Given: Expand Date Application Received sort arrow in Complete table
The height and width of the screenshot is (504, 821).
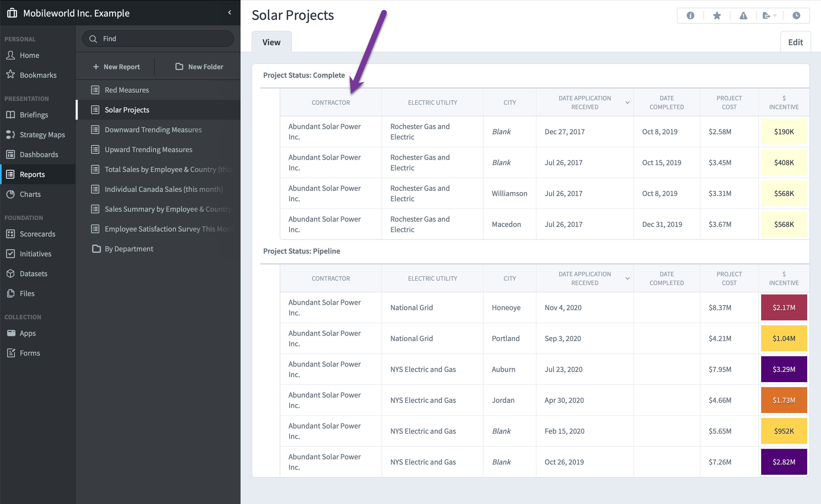Looking at the screenshot, I should [627, 102].
